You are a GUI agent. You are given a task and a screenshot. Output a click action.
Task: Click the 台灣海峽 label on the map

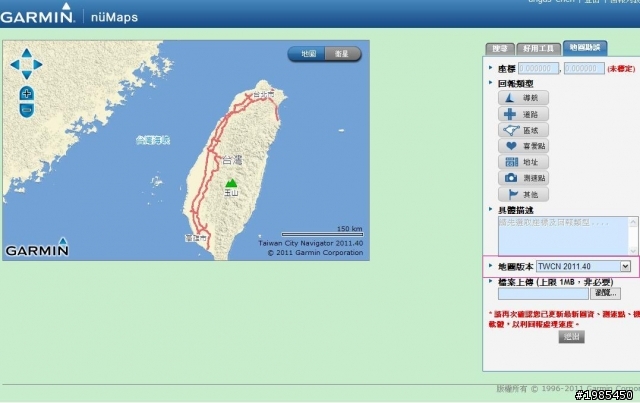coord(153,140)
